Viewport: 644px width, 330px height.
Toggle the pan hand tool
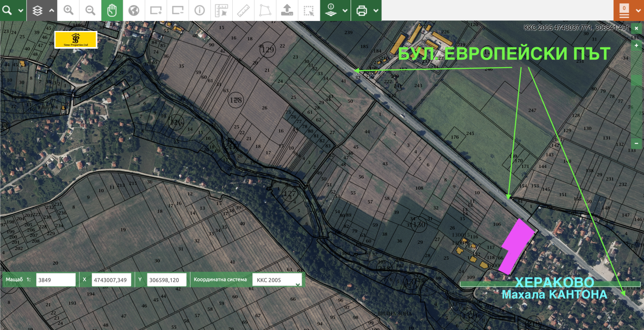[112, 10]
